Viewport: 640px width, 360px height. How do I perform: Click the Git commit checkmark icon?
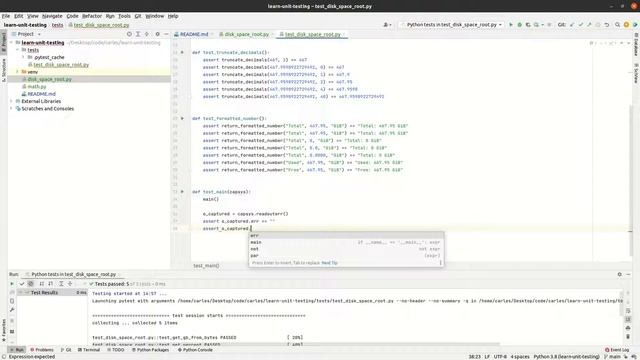580,25
